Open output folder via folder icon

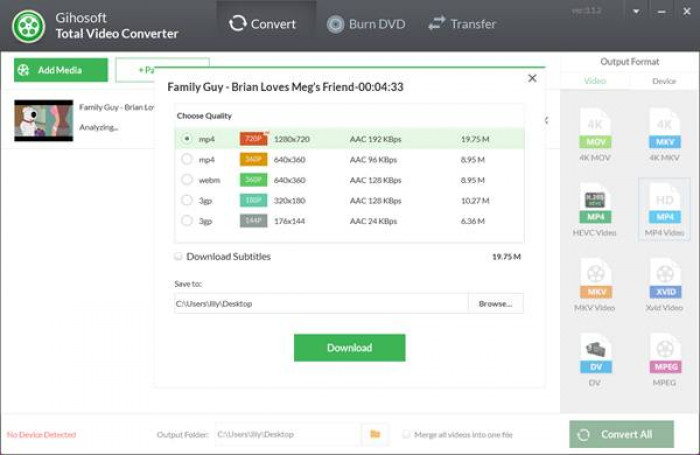tap(375, 434)
